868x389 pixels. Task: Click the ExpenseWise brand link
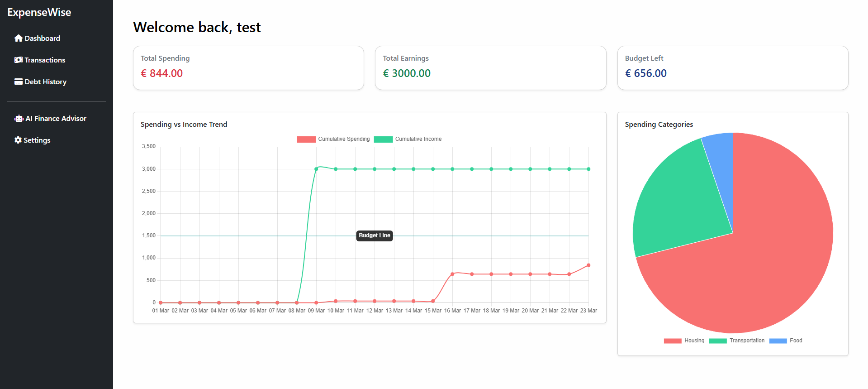[x=39, y=12]
